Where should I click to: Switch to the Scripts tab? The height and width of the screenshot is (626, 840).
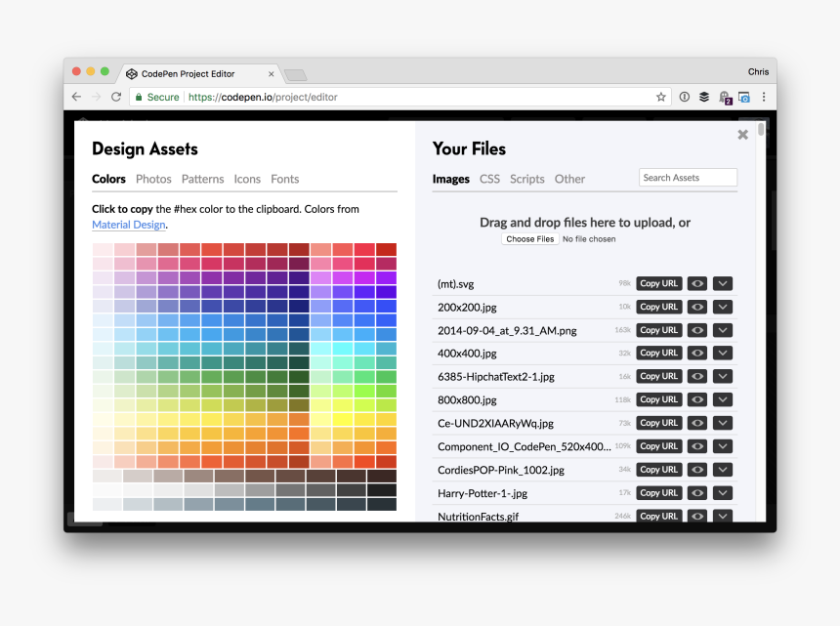[526, 179]
